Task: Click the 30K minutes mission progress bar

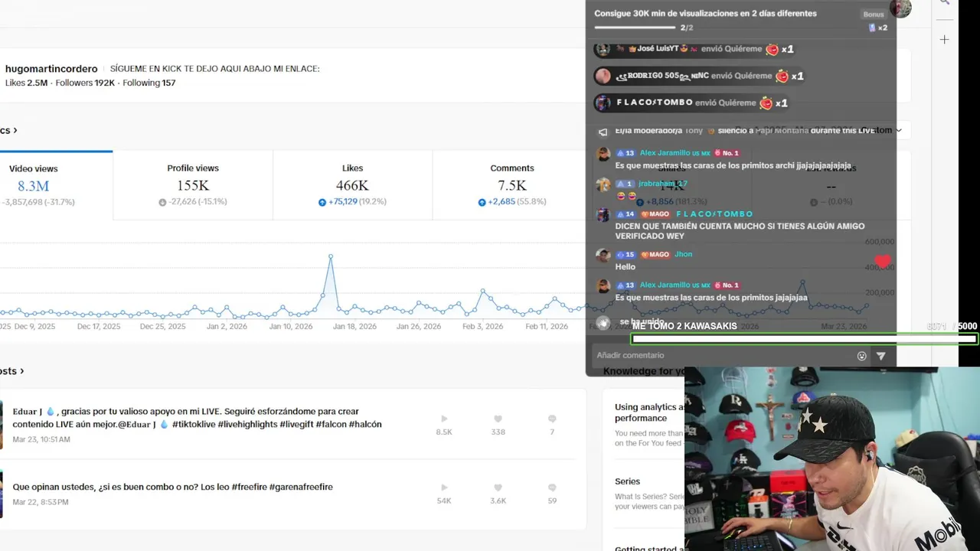Action: tap(635, 27)
